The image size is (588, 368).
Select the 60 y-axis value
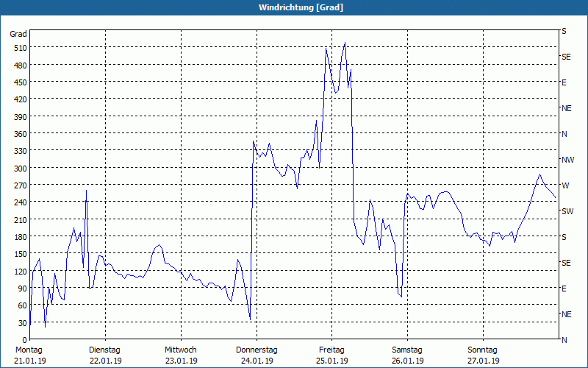click(23, 306)
